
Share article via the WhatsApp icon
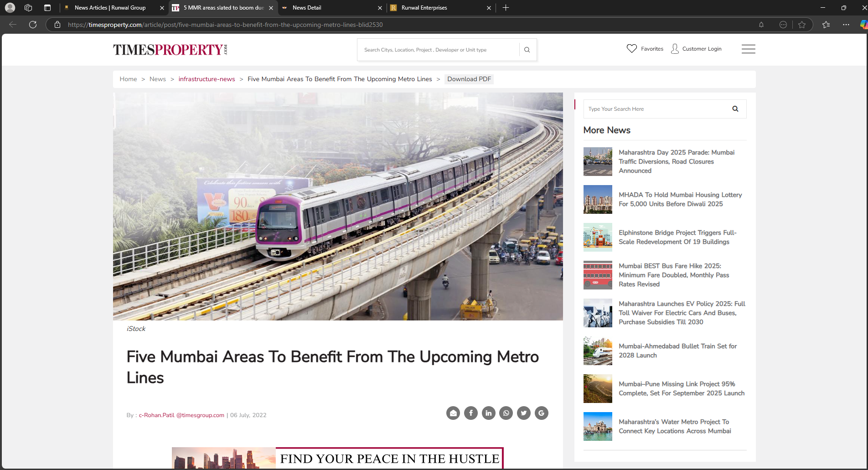(x=506, y=413)
